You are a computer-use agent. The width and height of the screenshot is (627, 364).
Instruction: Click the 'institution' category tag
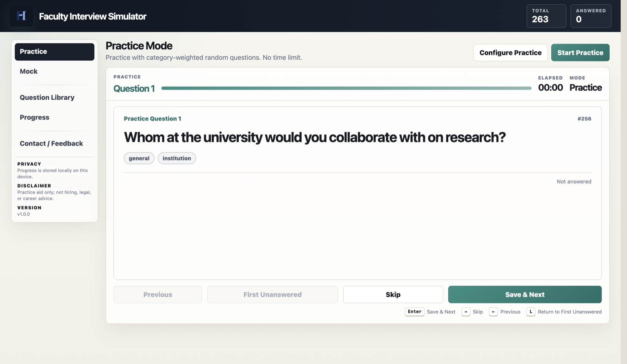pos(177,158)
